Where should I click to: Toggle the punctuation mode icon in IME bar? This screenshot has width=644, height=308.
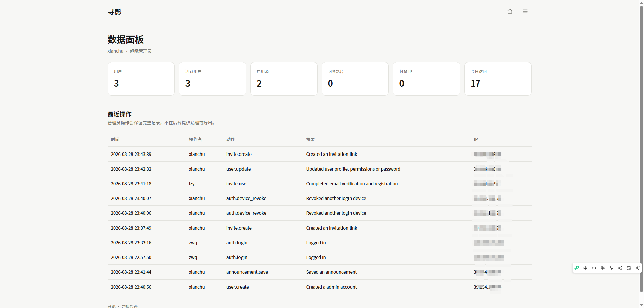click(x=594, y=268)
